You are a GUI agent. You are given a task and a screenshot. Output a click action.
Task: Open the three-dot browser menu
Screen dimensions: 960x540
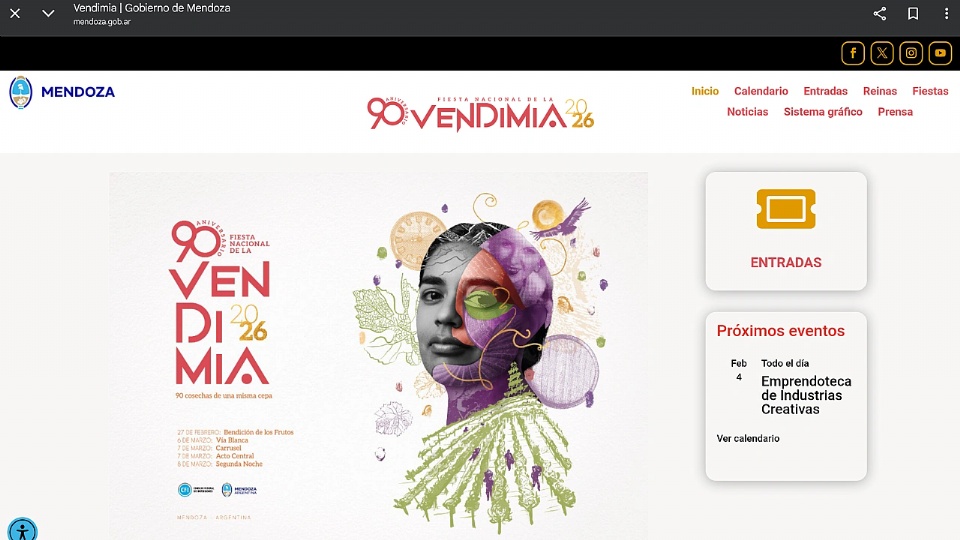tap(946, 13)
